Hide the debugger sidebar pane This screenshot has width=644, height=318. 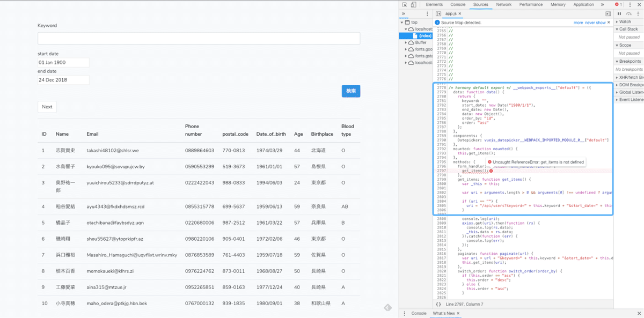tap(608, 13)
